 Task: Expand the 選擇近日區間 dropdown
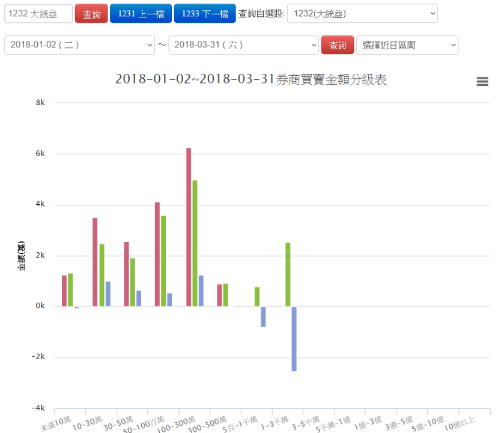pyautogui.click(x=407, y=45)
